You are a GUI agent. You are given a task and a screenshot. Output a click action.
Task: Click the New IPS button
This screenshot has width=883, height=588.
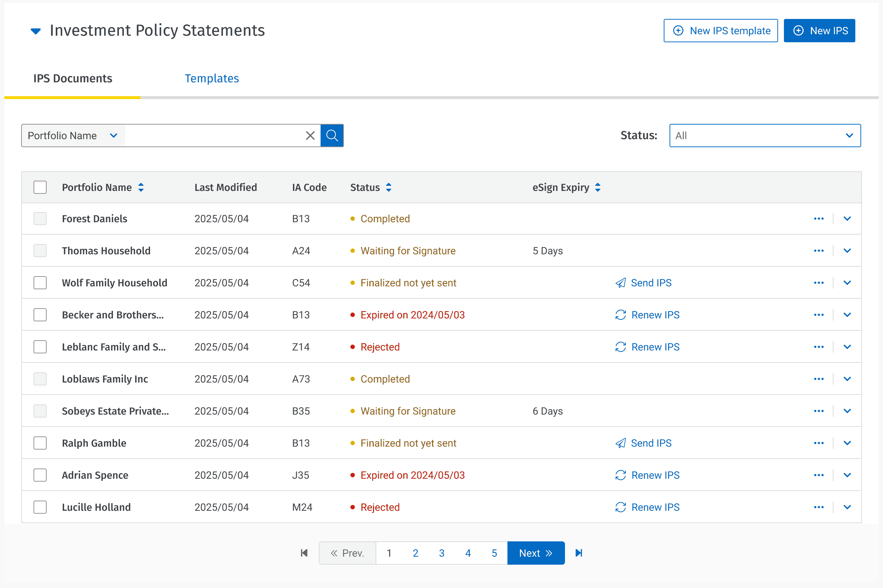(819, 31)
